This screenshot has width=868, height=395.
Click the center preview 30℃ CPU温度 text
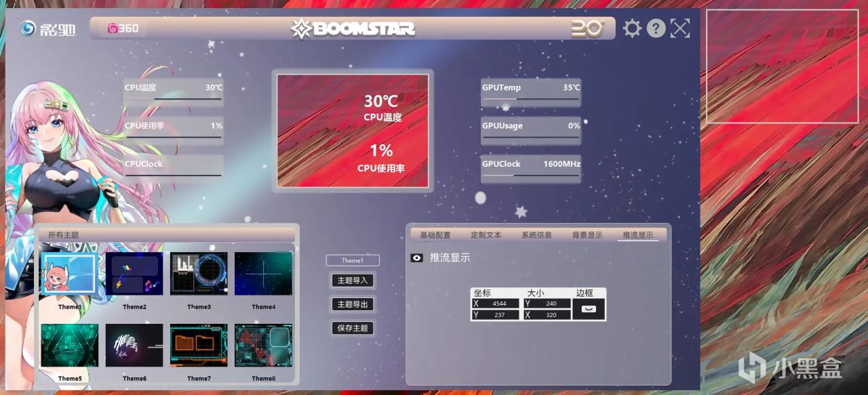coord(382,108)
